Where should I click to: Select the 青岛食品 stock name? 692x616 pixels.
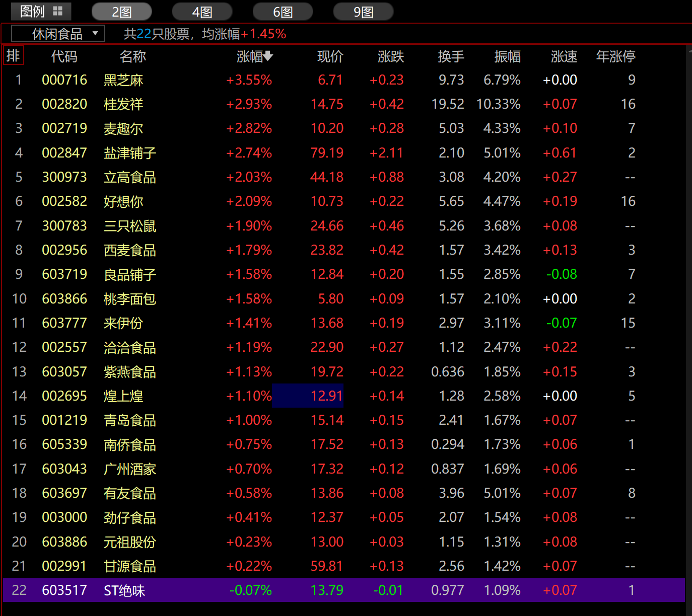coord(130,420)
